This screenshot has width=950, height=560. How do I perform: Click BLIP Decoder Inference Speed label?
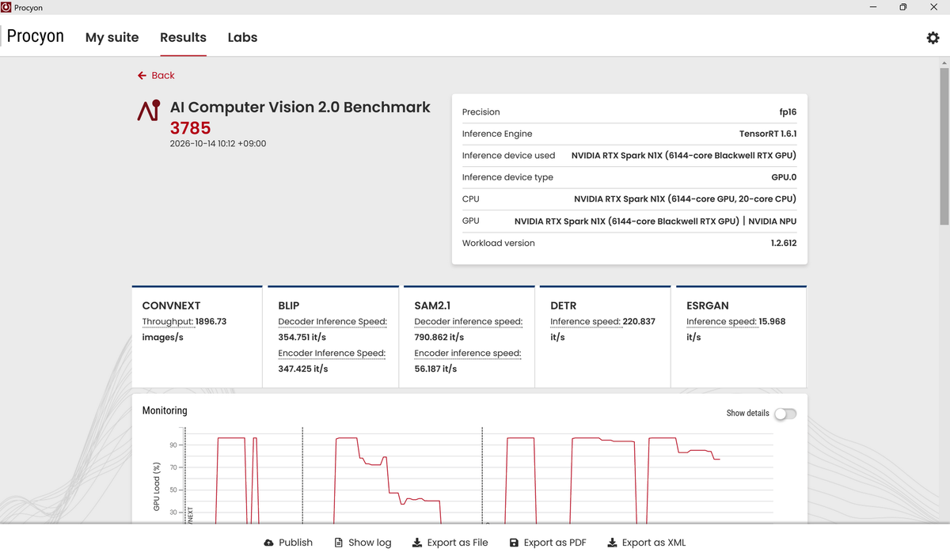(x=332, y=322)
